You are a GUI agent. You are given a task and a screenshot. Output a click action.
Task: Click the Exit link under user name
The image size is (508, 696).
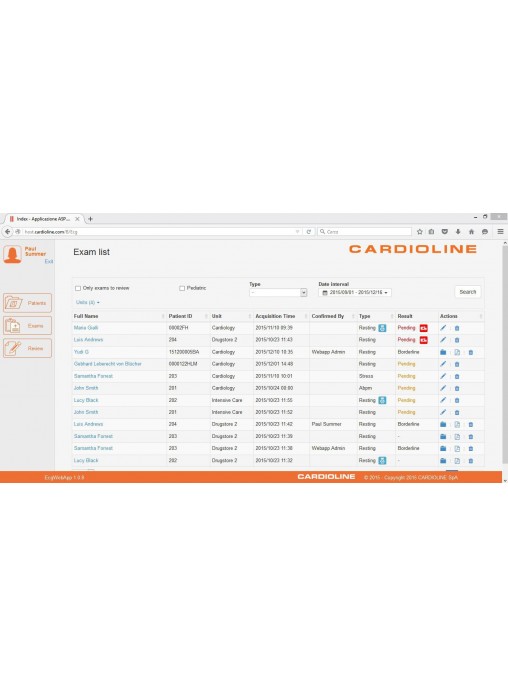pyautogui.click(x=49, y=261)
